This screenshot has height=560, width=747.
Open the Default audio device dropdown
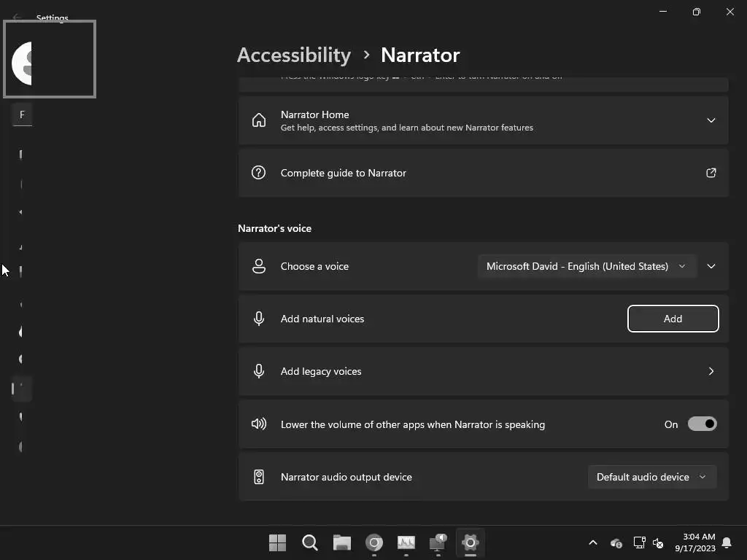click(651, 477)
